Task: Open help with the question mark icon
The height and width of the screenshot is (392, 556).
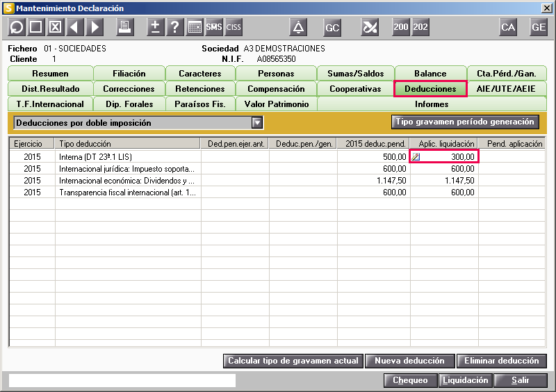Action: tap(175, 27)
